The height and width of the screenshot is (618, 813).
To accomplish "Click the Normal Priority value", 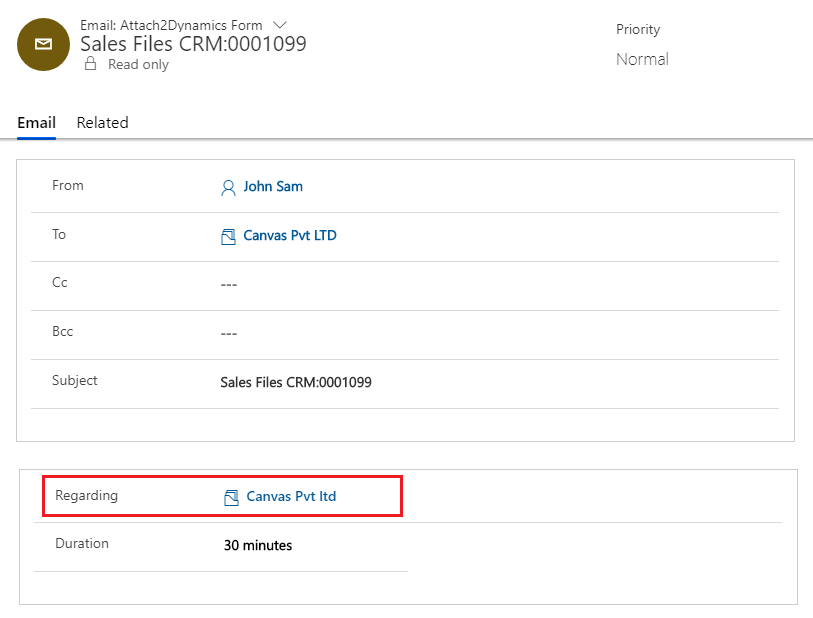I will [642, 59].
